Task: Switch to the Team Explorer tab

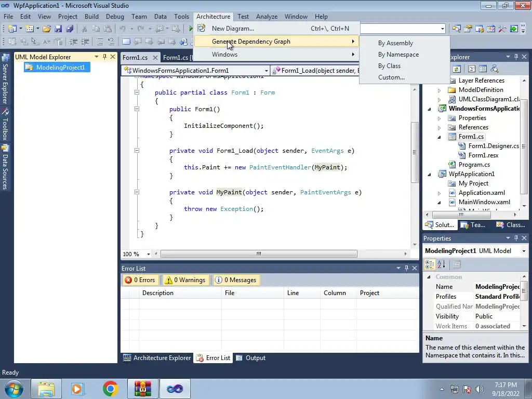Action: tap(473, 225)
